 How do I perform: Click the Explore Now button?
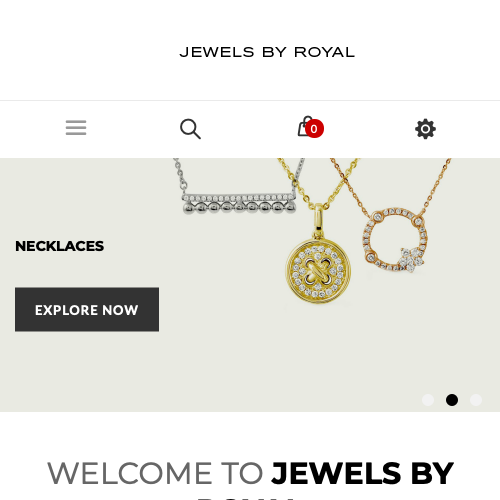(x=87, y=309)
